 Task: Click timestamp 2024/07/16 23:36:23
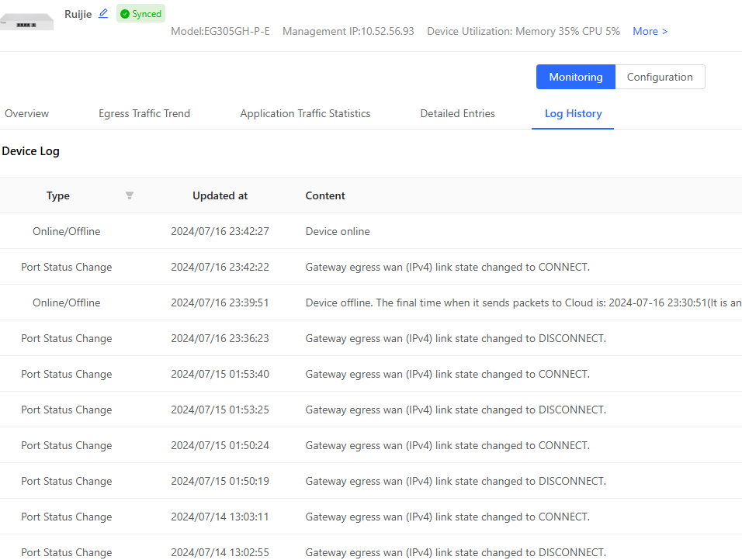(220, 339)
